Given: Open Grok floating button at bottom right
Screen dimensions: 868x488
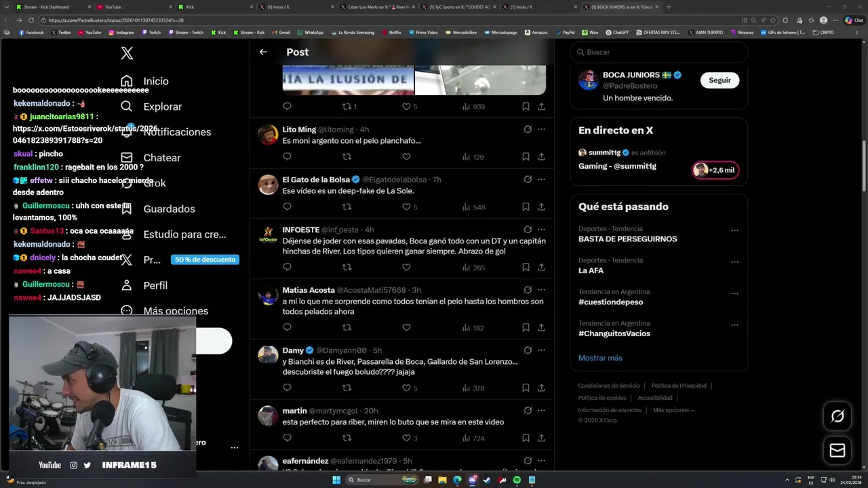Looking at the screenshot, I should pos(837,416).
